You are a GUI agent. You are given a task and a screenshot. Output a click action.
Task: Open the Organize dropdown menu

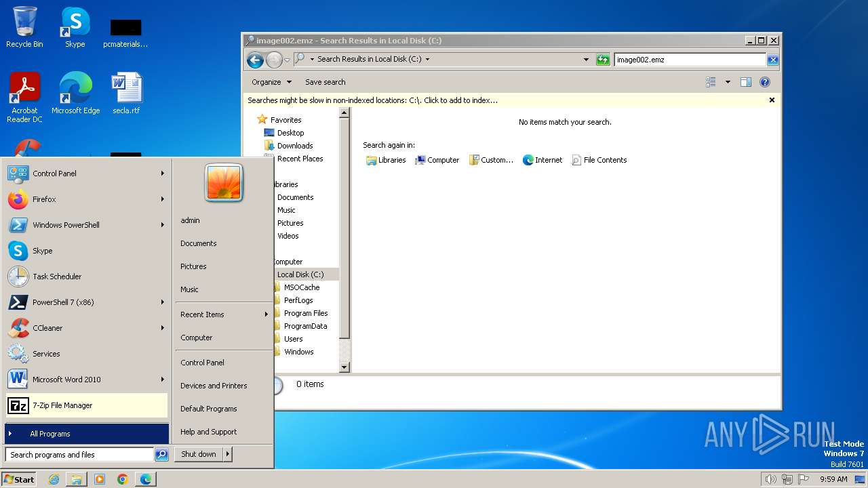(x=271, y=82)
